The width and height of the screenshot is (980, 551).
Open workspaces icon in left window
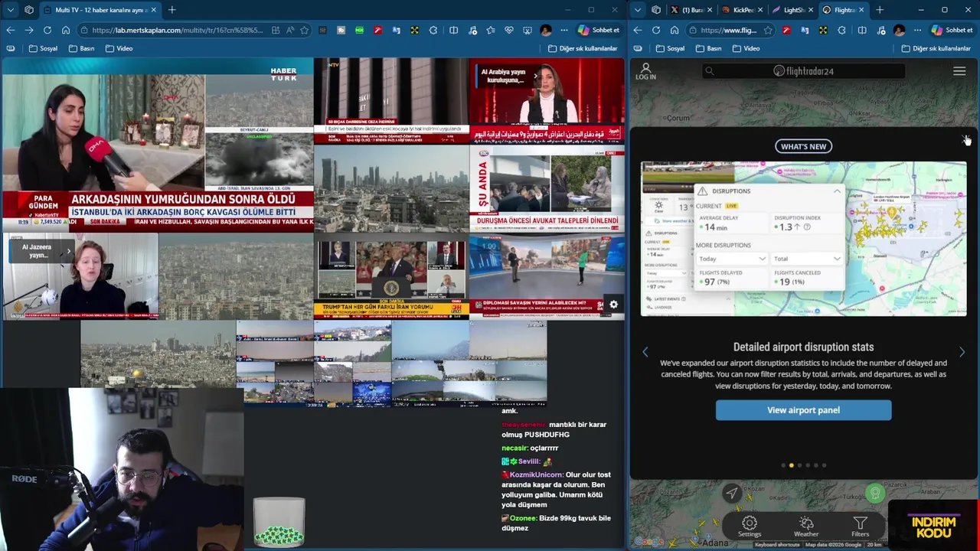[28, 10]
